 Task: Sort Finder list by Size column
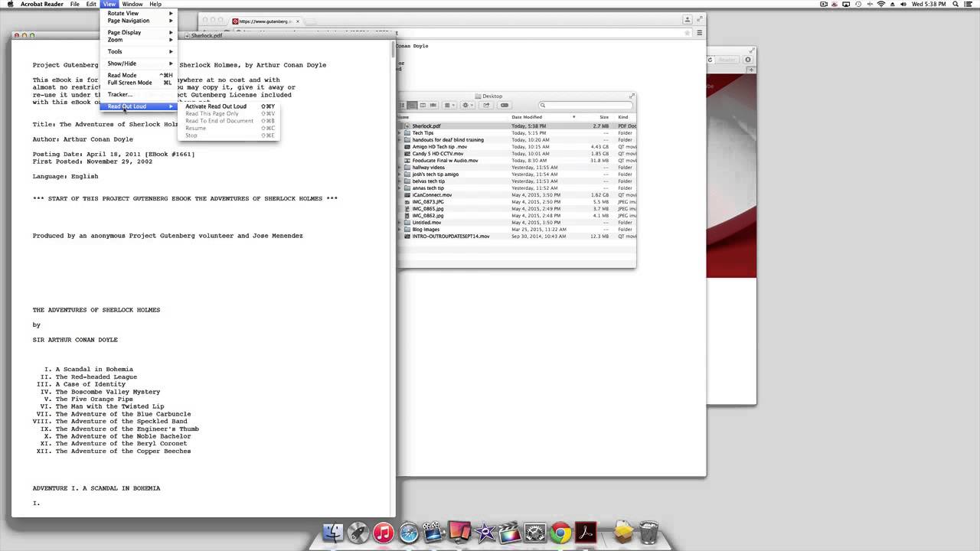click(x=596, y=117)
